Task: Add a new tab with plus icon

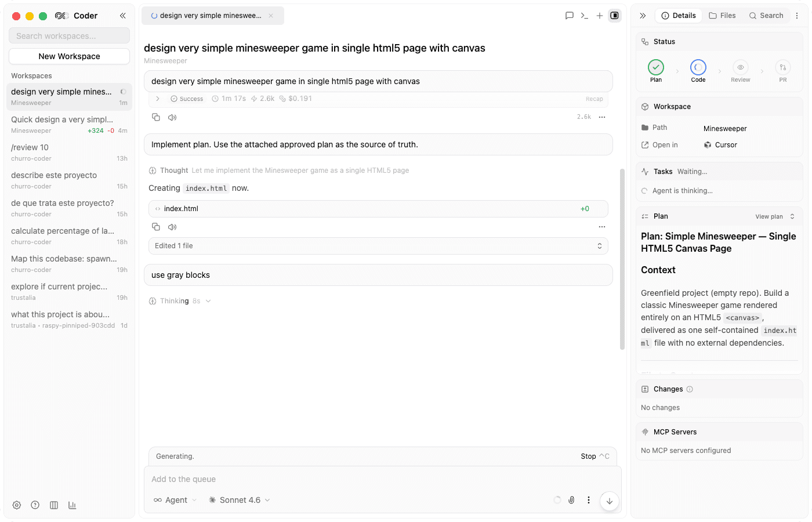Action: (600, 16)
